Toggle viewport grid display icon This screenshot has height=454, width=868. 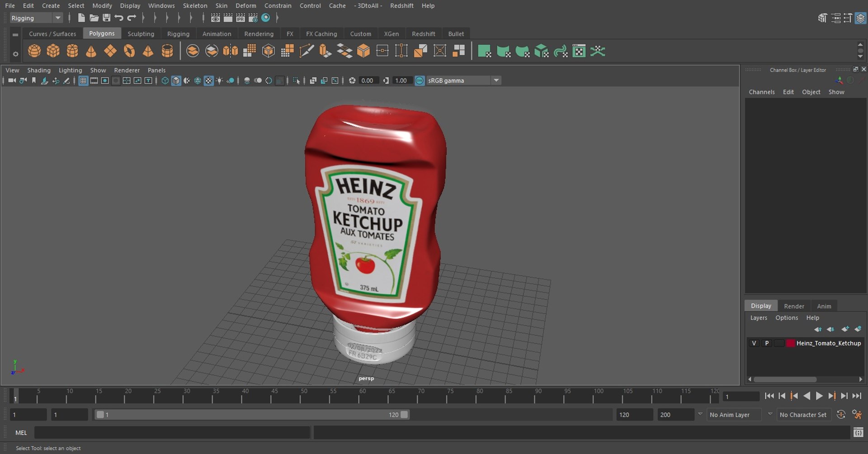tap(83, 80)
